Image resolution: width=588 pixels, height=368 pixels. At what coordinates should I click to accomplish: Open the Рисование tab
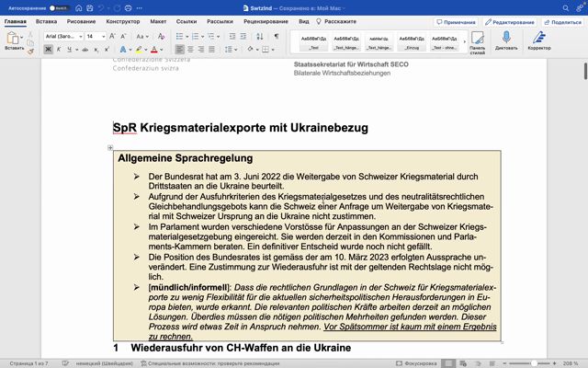pyautogui.click(x=82, y=21)
